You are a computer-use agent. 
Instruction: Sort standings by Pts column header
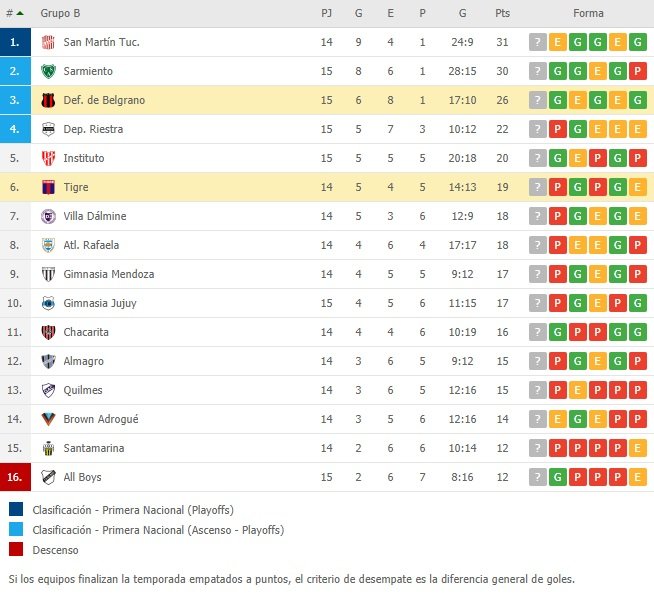point(502,13)
